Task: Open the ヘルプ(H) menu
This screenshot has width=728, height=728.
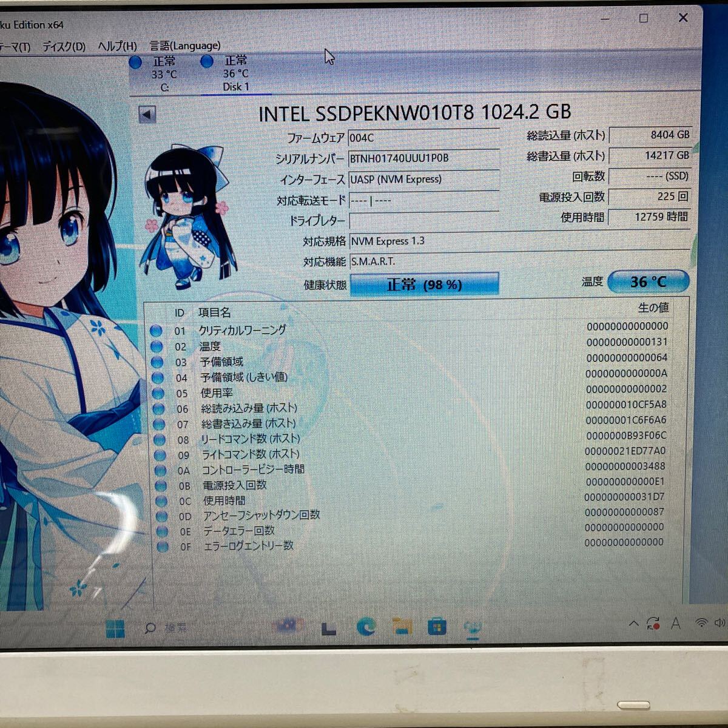Action: click(117, 45)
